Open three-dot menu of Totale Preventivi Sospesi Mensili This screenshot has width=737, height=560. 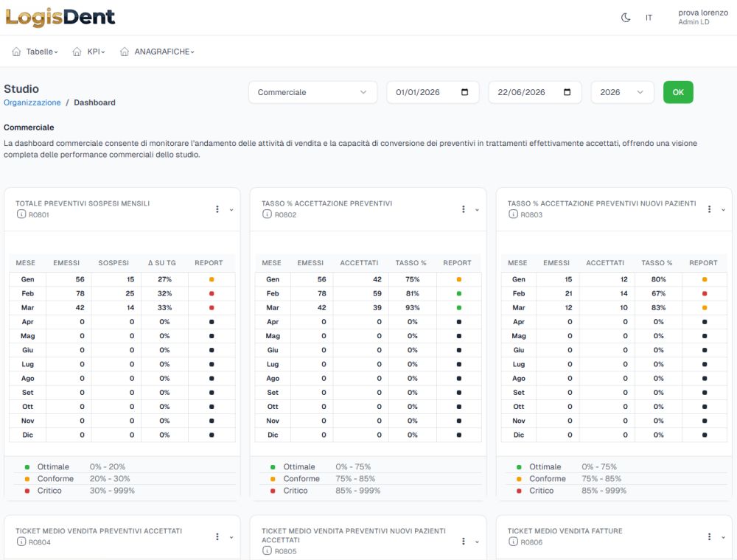pyautogui.click(x=217, y=209)
